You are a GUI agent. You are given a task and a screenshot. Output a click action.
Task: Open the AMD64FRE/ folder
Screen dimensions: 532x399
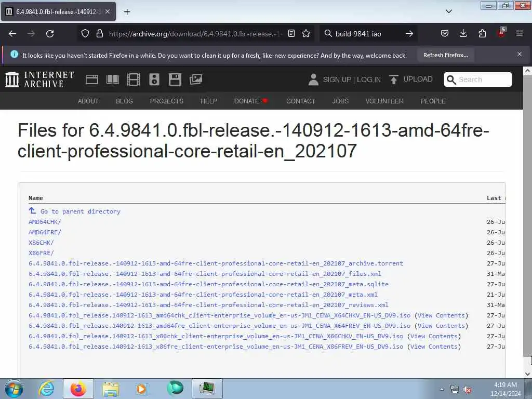(45, 232)
